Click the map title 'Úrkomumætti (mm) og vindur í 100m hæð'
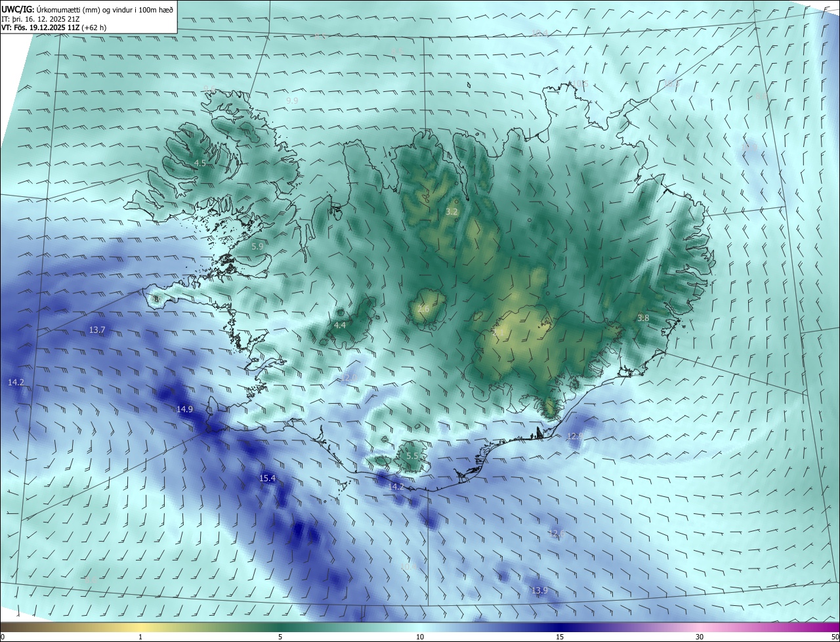This screenshot has height=642, width=840. (x=104, y=9)
